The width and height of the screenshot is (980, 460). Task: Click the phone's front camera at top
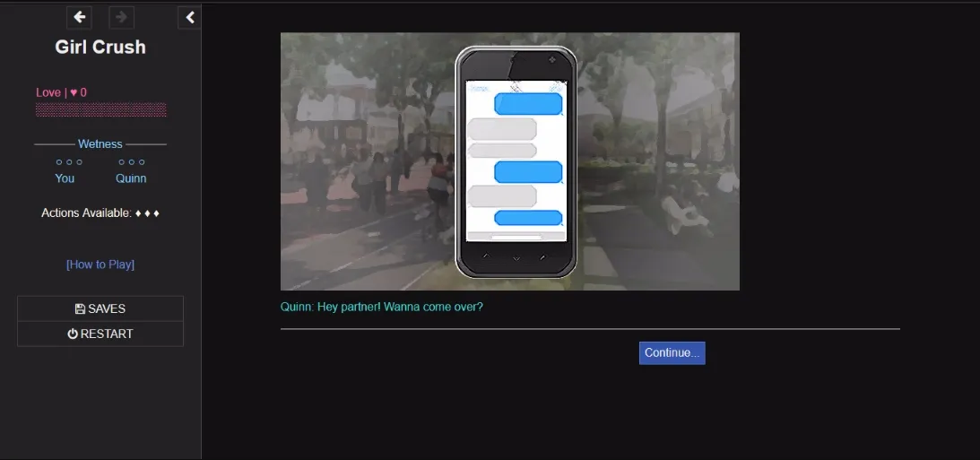pyautogui.click(x=551, y=60)
